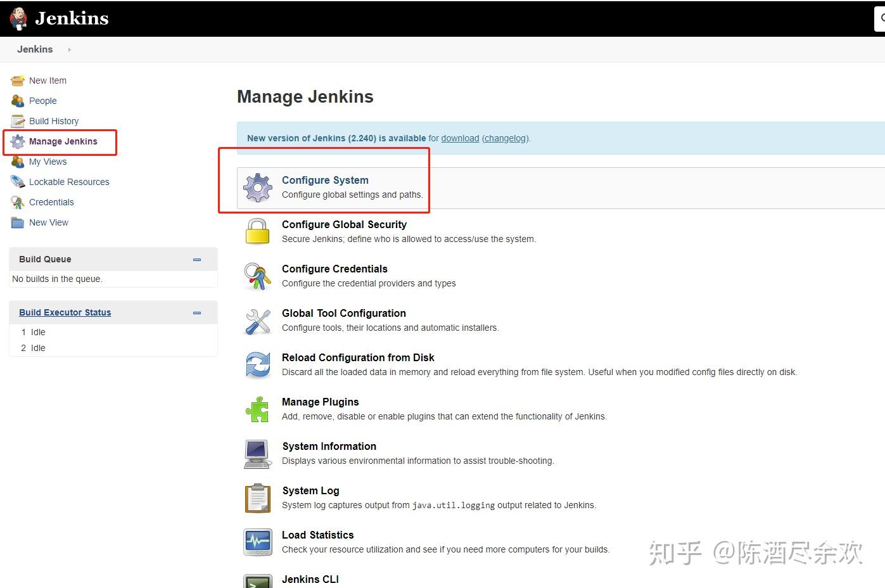Click the Manage Jenkins page heading

pyautogui.click(x=305, y=96)
